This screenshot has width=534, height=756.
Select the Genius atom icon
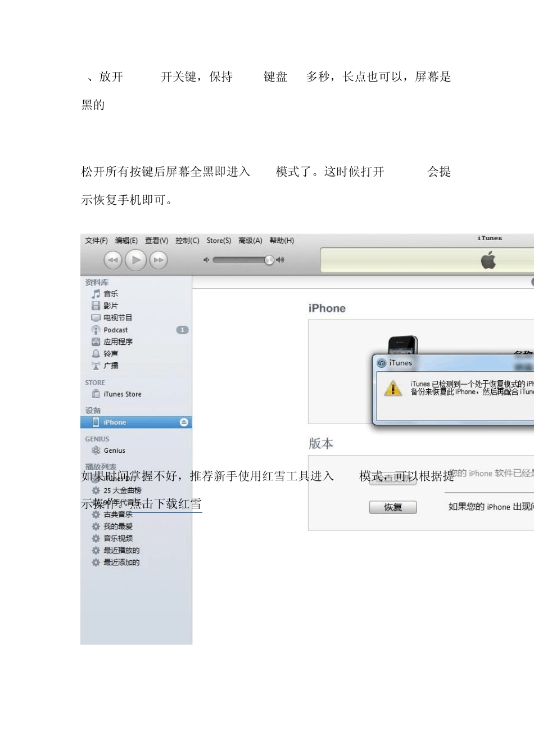[96, 451]
